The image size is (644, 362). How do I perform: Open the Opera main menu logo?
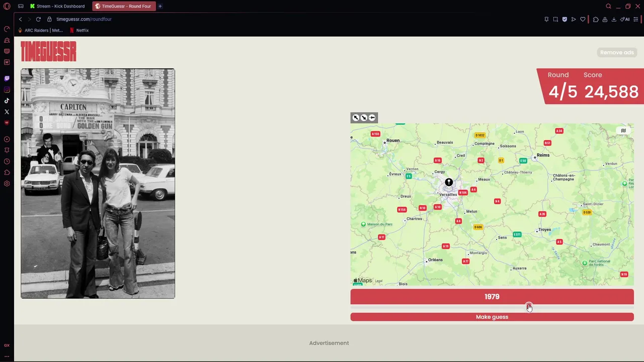(x=7, y=6)
